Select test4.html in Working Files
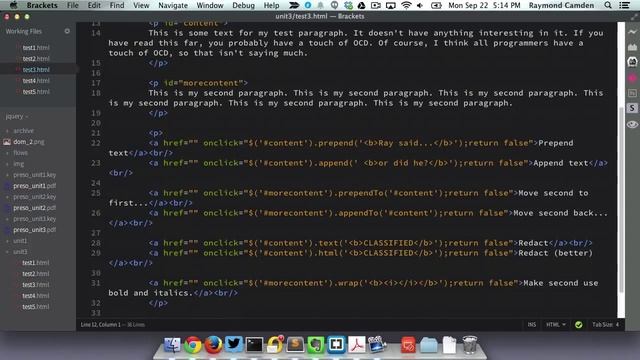The height and width of the screenshot is (360, 640). tap(36, 81)
